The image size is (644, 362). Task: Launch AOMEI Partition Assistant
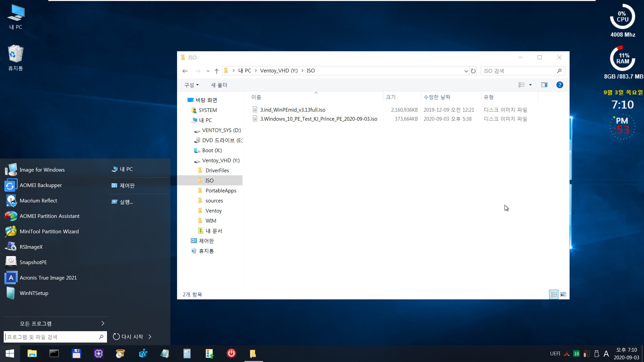(50, 216)
